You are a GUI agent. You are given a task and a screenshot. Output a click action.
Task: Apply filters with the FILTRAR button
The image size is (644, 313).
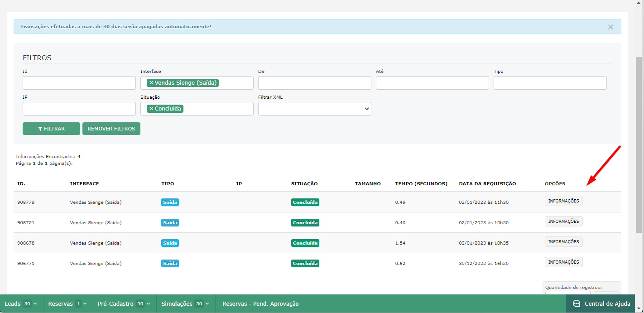[x=51, y=129]
